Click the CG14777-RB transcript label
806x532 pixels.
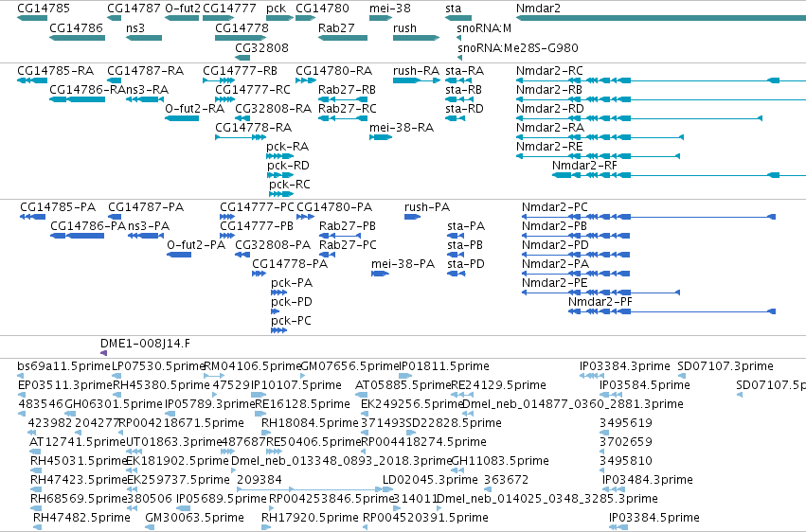point(240,71)
